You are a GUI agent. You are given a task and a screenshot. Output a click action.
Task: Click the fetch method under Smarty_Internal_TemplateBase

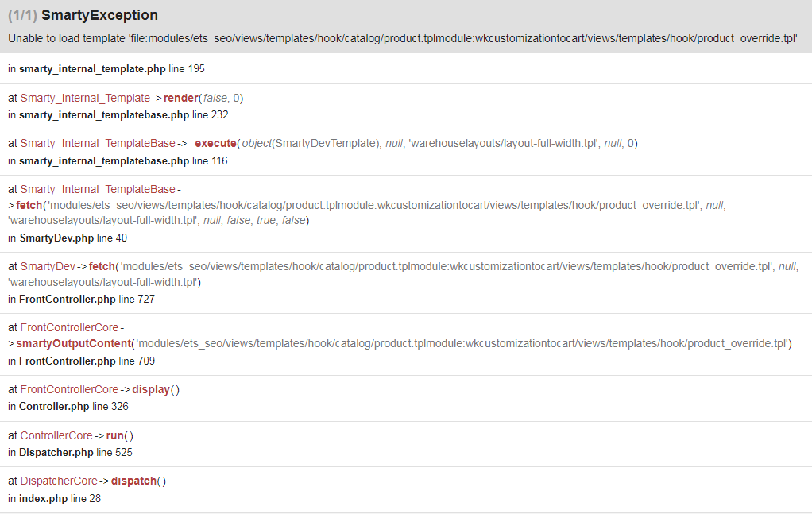click(x=29, y=205)
